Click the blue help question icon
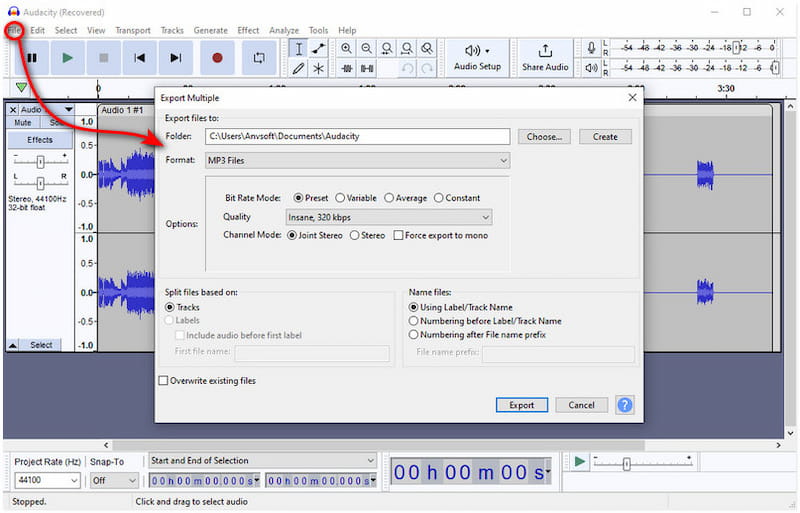The image size is (800, 513). coord(625,405)
